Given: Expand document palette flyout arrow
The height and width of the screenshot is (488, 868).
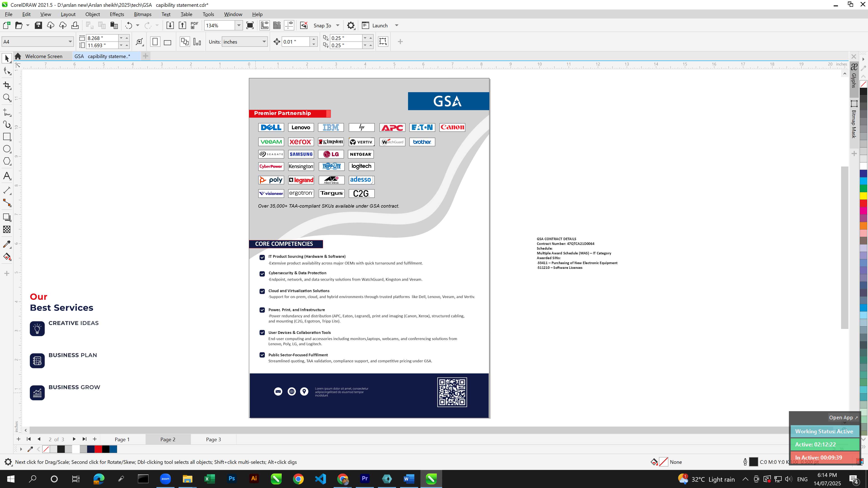Looking at the screenshot, I should tap(21, 449).
